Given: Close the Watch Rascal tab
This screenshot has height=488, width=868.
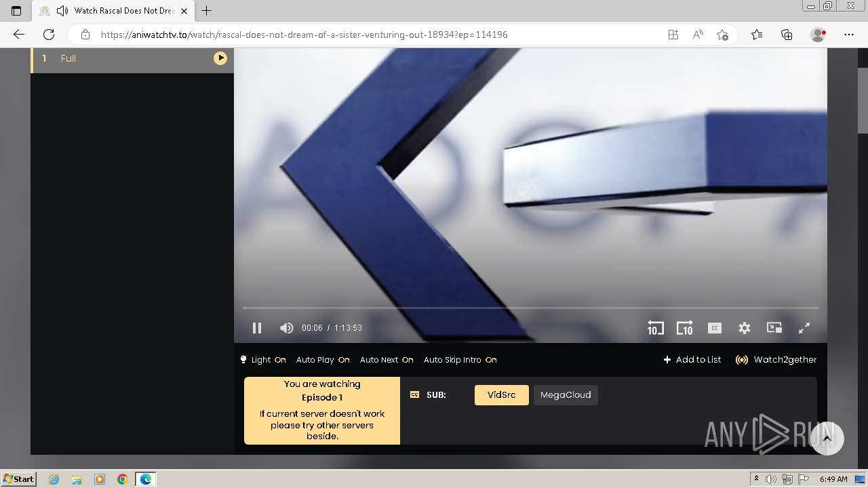Looking at the screenshot, I should pos(184,11).
